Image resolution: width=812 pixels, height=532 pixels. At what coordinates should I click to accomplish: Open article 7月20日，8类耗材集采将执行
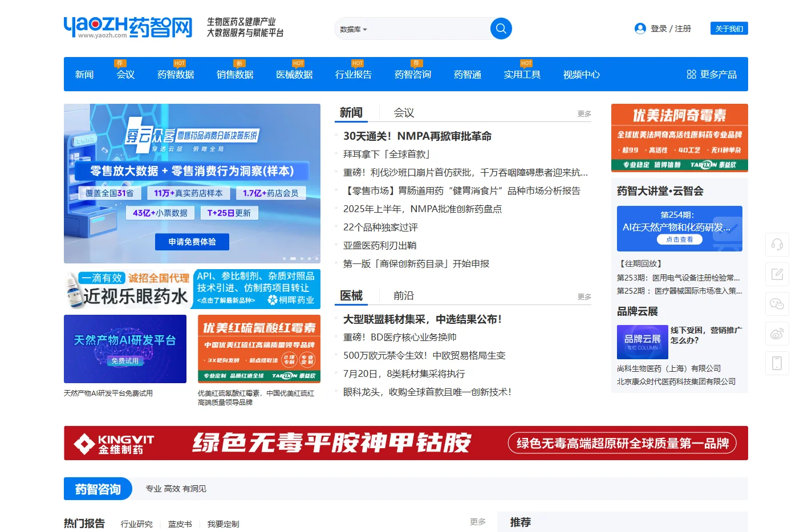(x=404, y=374)
